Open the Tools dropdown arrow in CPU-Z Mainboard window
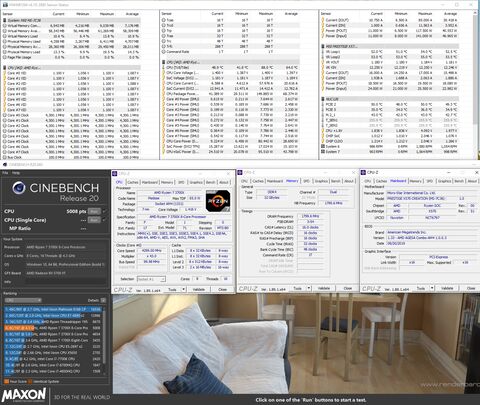The image size is (480, 405). (432, 288)
